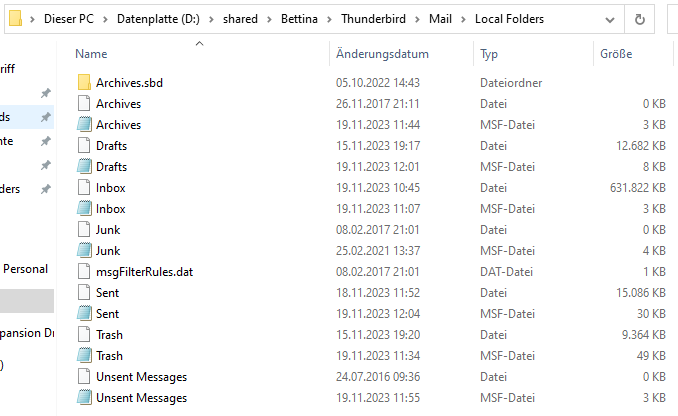Select the Archives file dated 26.11.2017
This screenshot has width=678, height=416.
tap(118, 104)
